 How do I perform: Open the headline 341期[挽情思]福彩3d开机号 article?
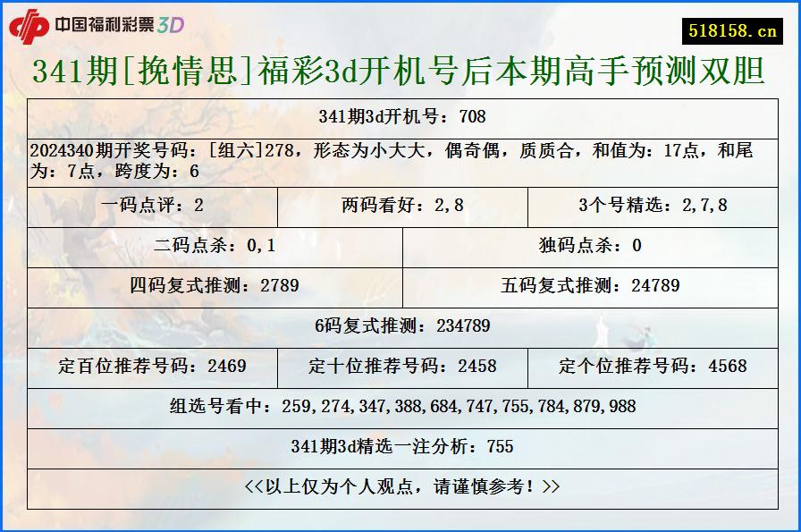[400, 74]
